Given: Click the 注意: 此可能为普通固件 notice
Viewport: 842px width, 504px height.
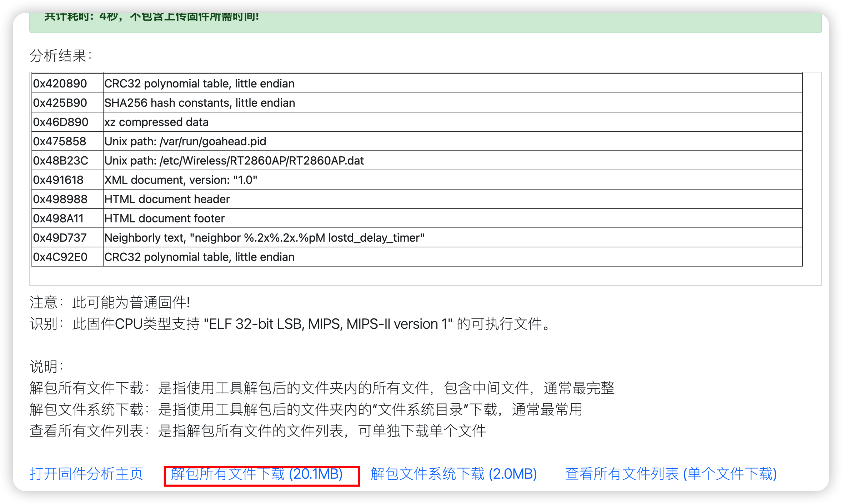Looking at the screenshot, I should (110, 303).
